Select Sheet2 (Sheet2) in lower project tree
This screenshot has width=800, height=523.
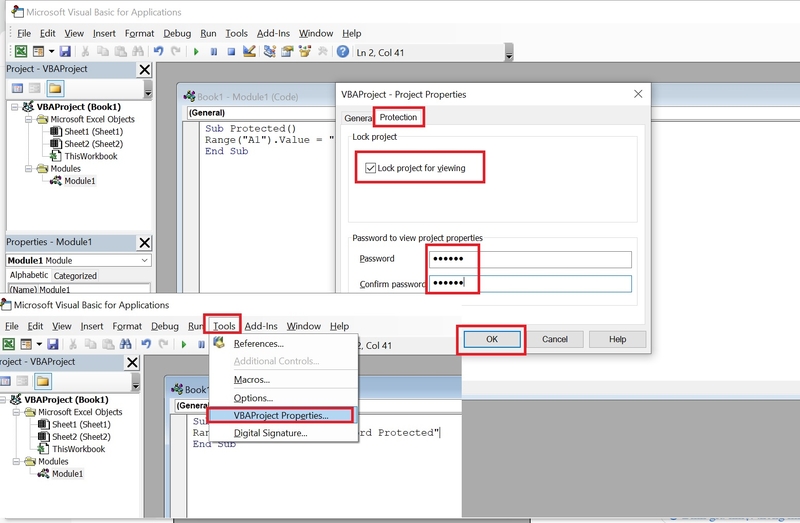[81, 437]
